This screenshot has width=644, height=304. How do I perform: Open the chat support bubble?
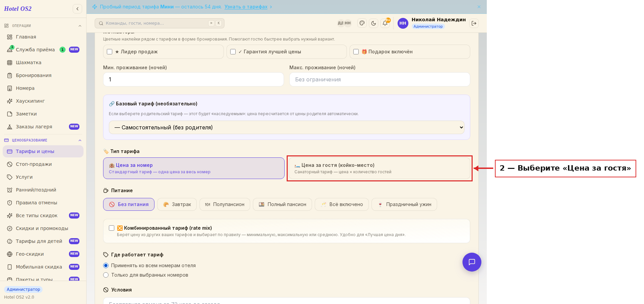[472, 262]
